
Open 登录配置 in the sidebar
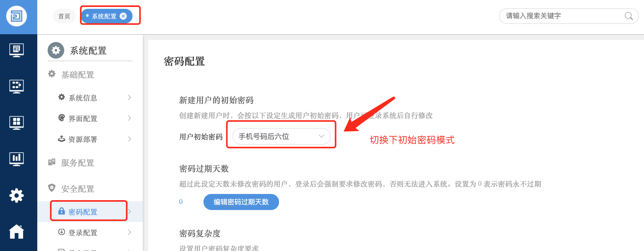95,233
